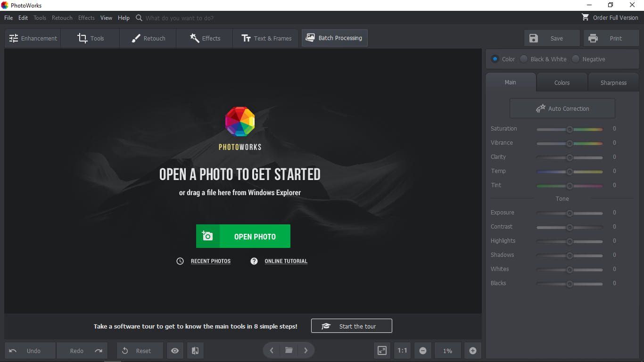Focus the 'What do you want to do?' search field
Viewport: 644px width, 362px height.
180,18
